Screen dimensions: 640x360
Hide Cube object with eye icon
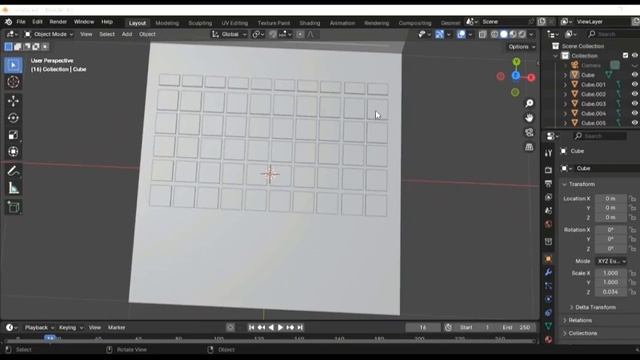[x=634, y=75]
